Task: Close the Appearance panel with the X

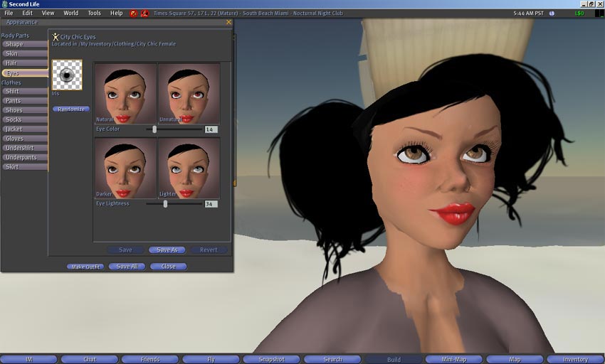Action: coord(228,22)
